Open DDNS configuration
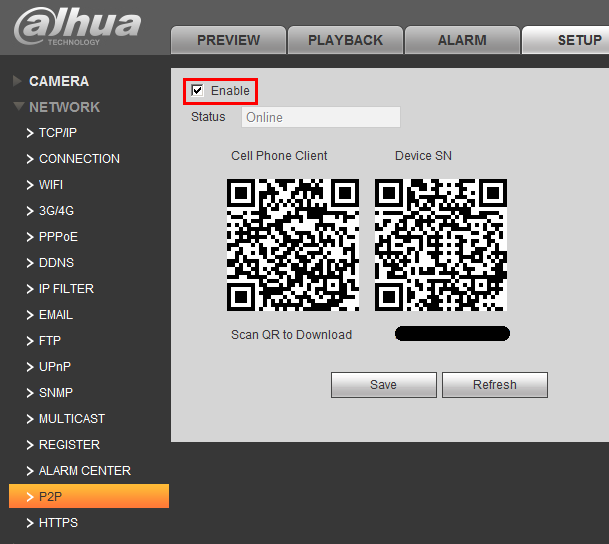Image resolution: width=609 pixels, height=544 pixels. pos(56,263)
